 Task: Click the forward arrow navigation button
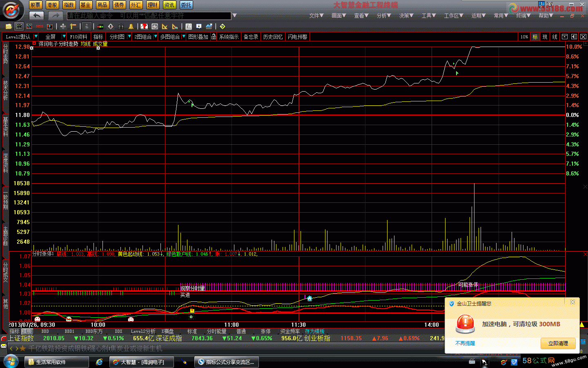(x=56, y=16)
